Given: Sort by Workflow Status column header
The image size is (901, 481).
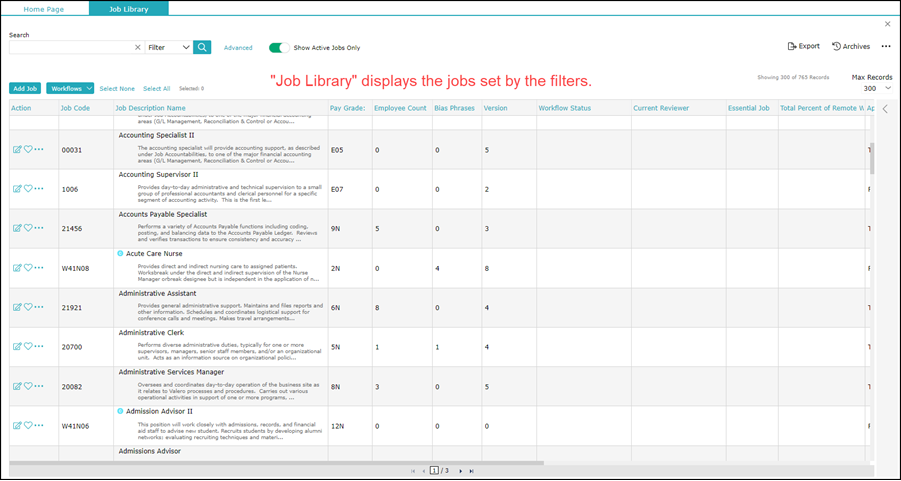Looking at the screenshot, I should point(564,108).
